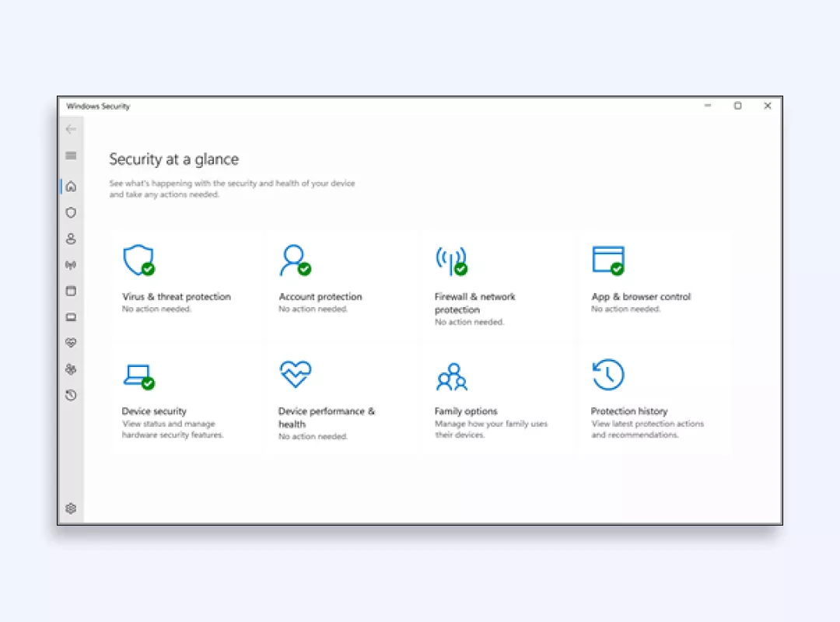
Task: Open Settings via the gear icon
Action: [x=71, y=508]
